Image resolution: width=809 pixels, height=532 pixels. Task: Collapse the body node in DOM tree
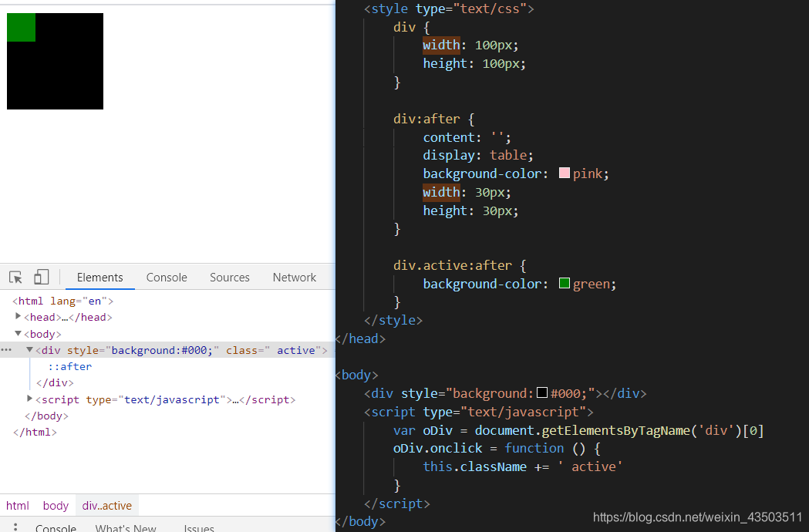(x=18, y=333)
